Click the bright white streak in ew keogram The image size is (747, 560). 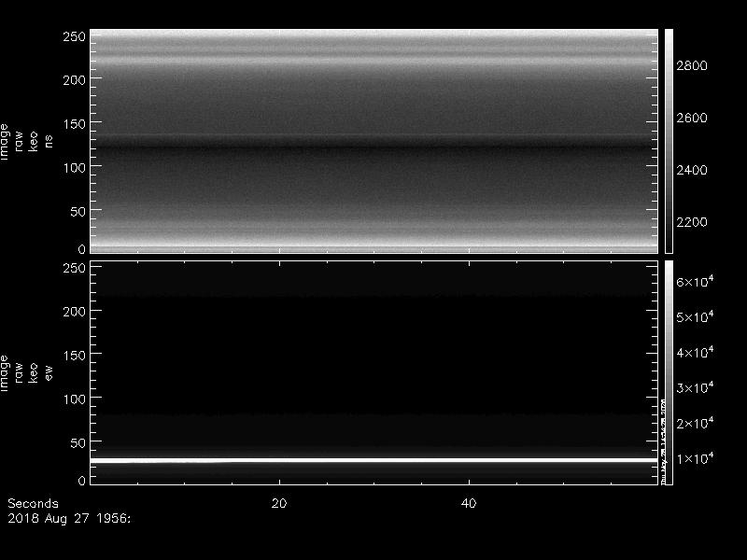point(374,460)
